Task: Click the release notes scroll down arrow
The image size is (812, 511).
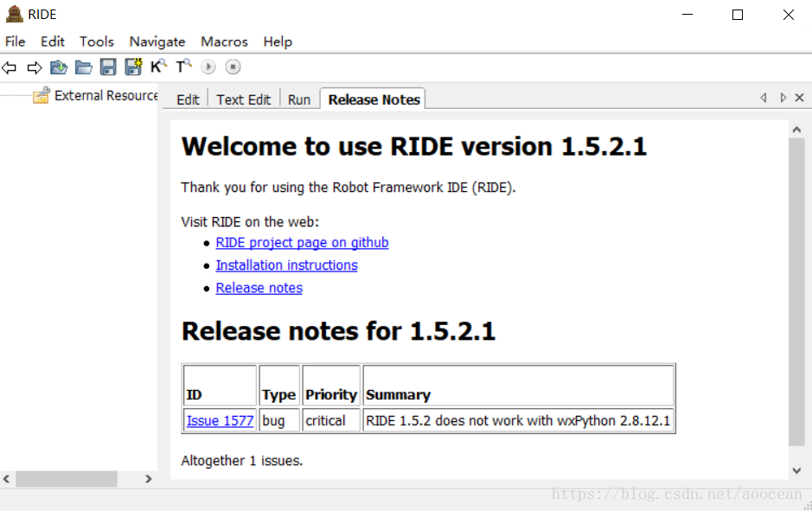Action: 796,470
